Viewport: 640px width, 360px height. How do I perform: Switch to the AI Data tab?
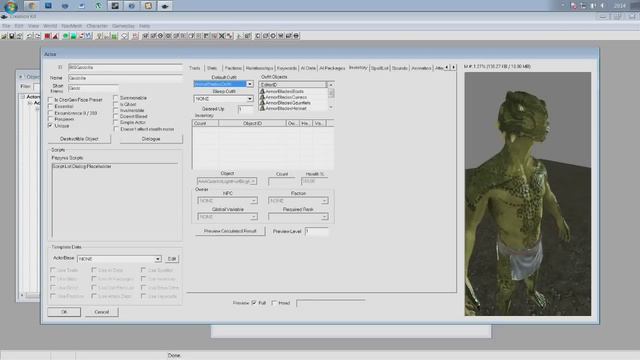308,68
